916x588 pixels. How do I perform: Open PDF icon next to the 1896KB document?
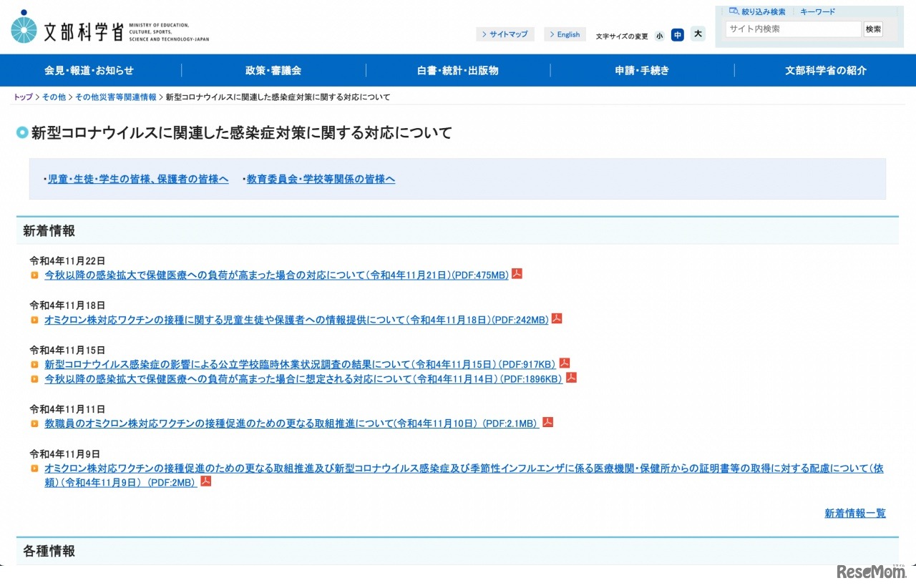[x=571, y=378]
